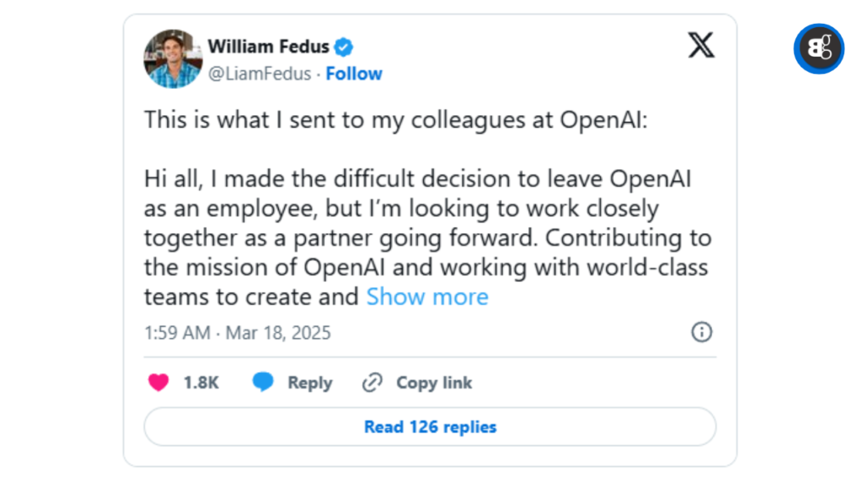Click William Fedus's verified badge
Screen dimensions: 868x488
344,47
